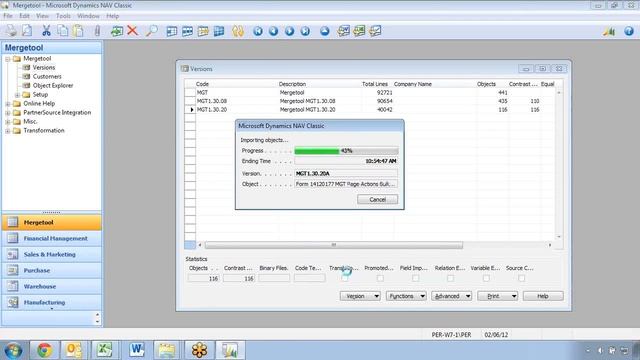Expand the Online Help tree folder
Image resolution: width=640 pixels, height=360 pixels.
click(x=8, y=104)
